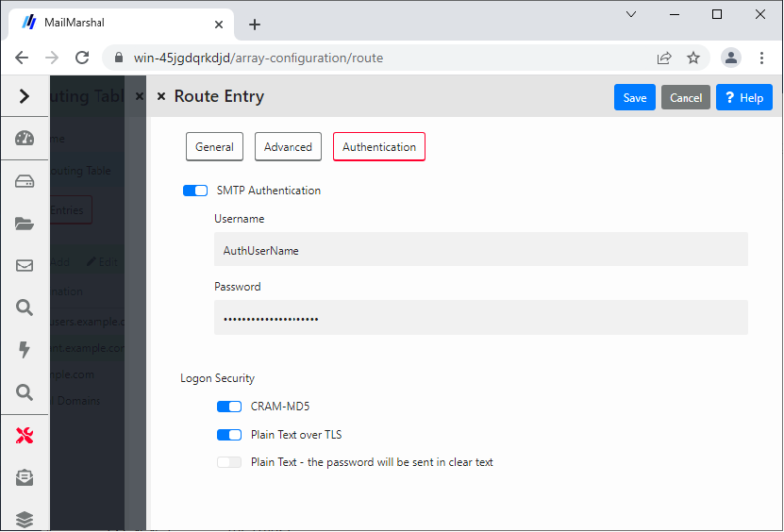Click the Password input field
This screenshot has width=784, height=532.
pyautogui.click(x=481, y=318)
